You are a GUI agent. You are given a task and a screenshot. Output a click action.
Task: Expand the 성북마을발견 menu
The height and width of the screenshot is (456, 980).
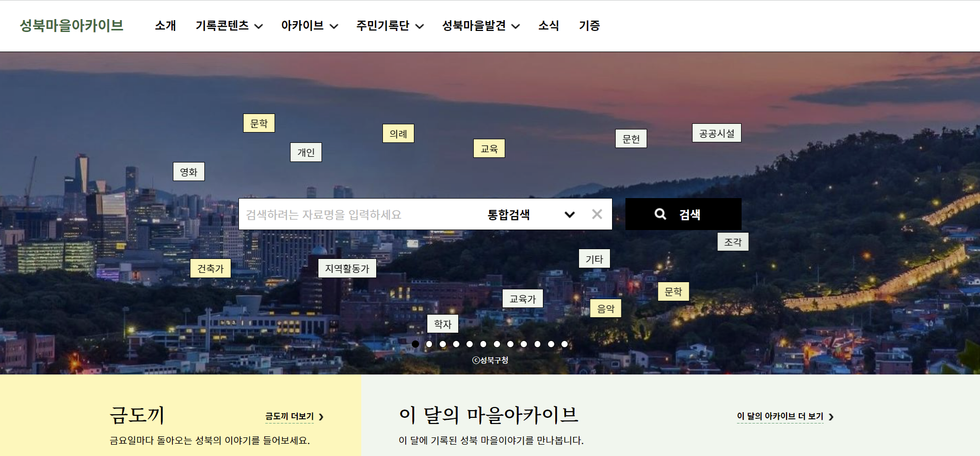coord(480,26)
